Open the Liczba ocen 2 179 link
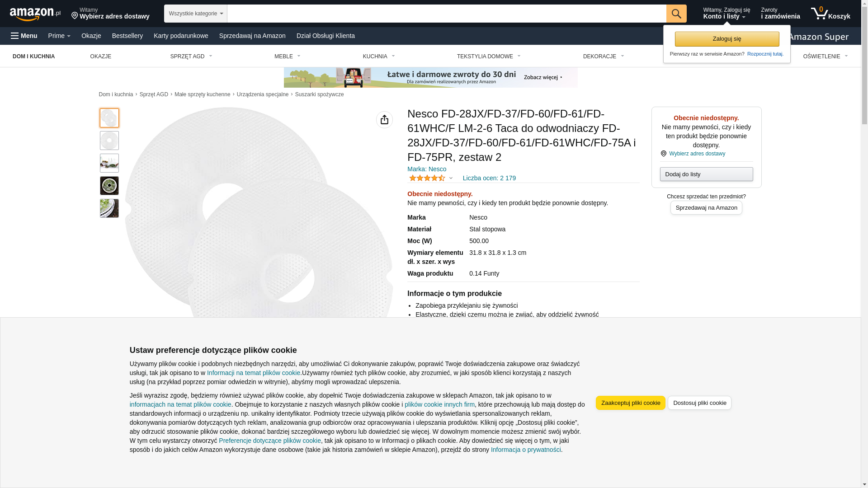Screen dimensions: 868x488 489,178
